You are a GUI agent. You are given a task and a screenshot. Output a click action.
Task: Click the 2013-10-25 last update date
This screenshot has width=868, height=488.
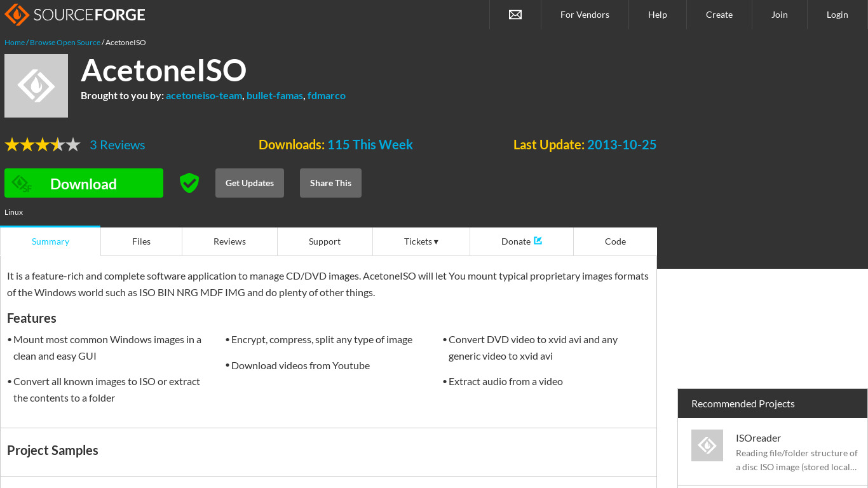pos(621,145)
